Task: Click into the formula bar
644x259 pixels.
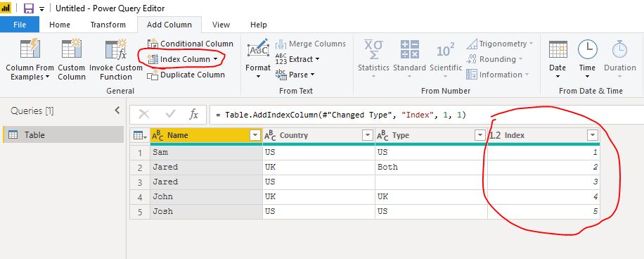Action: (426, 115)
